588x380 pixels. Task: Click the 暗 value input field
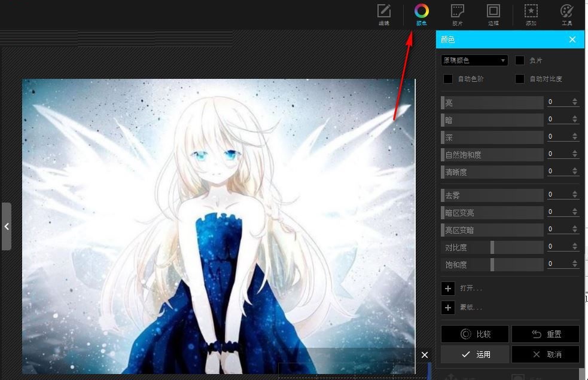point(558,119)
